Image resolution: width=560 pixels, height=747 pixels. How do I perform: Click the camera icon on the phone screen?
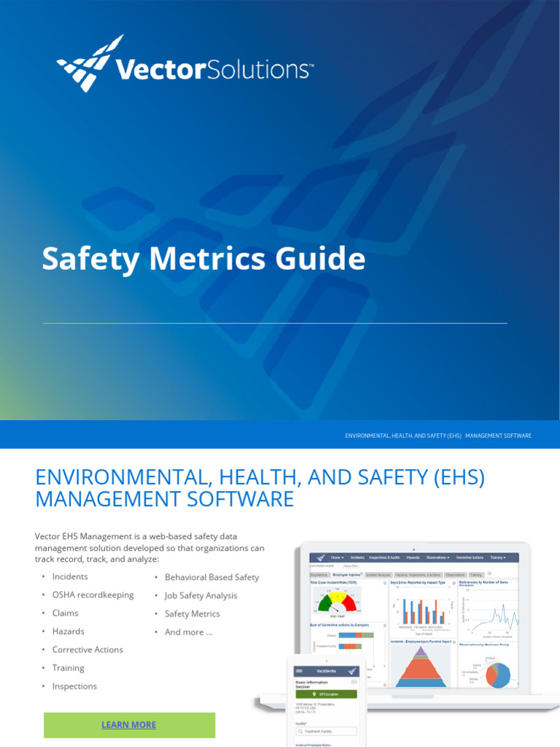pyautogui.click(x=354, y=682)
